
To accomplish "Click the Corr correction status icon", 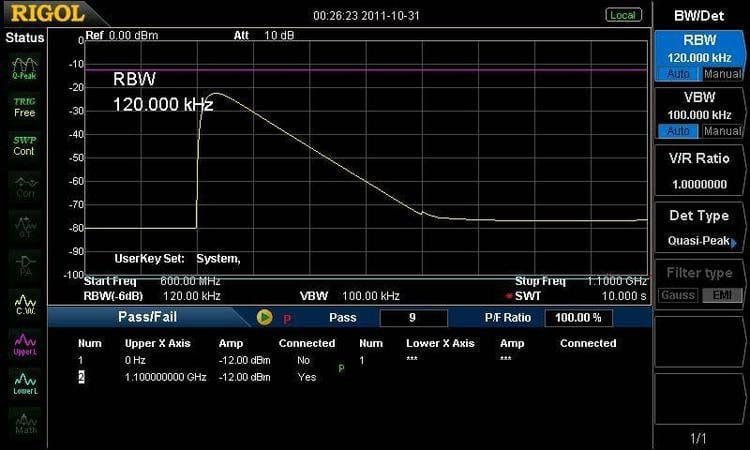I will pyautogui.click(x=24, y=186).
